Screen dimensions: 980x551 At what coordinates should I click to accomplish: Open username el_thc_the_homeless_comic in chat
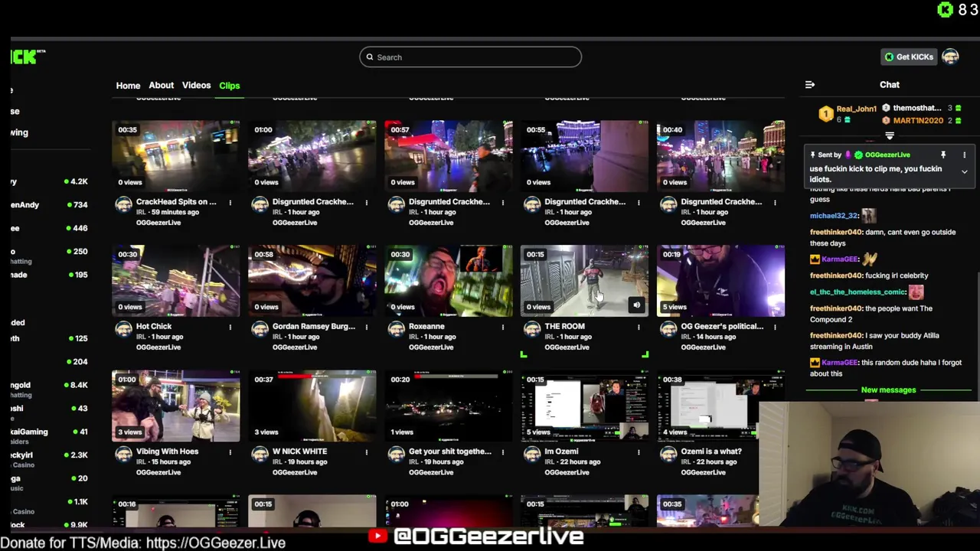point(857,292)
